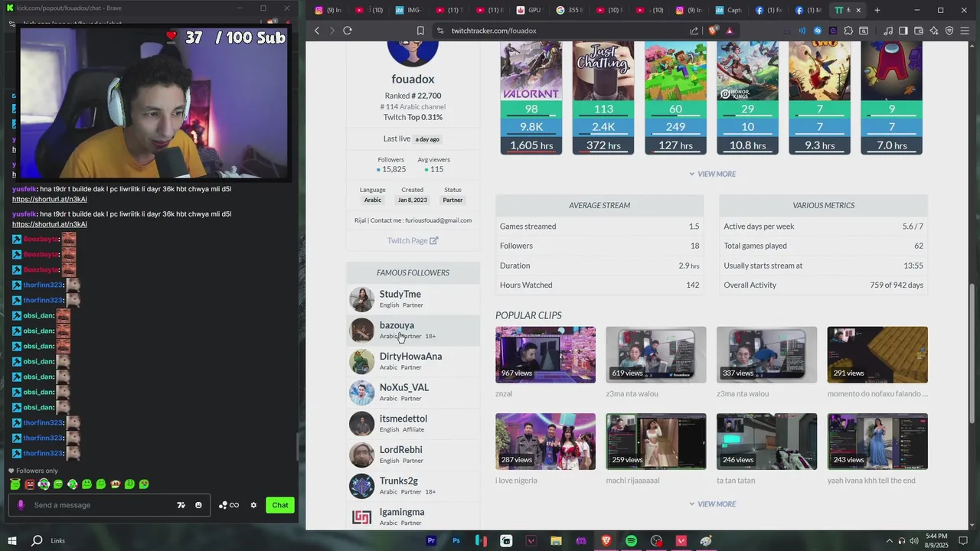Open Adobe Premiere Pro from taskbar
Image resolution: width=980 pixels, height=551 pixels.
[x=431, y=540]
